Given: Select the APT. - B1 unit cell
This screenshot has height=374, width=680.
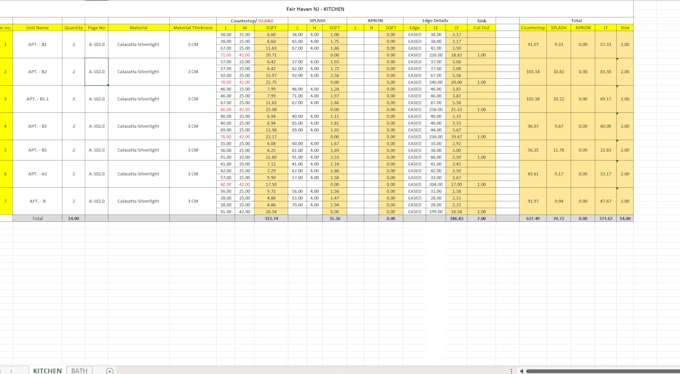Looking at the screenshot, I should click(37, 44).
